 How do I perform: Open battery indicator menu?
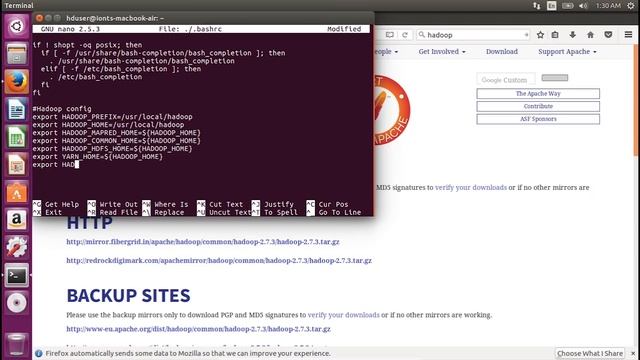[568, 5]
